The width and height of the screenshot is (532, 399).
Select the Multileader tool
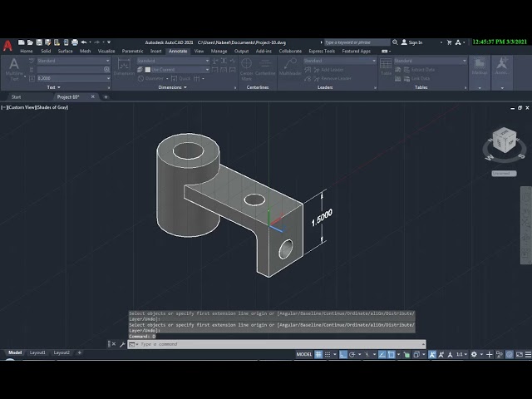tap(290, 66)
